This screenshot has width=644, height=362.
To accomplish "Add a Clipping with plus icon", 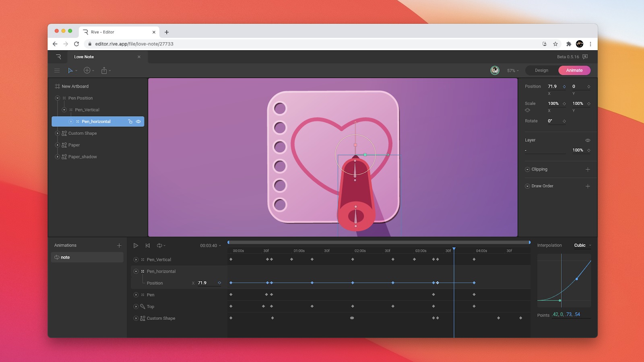I will [x=588, y=169].
